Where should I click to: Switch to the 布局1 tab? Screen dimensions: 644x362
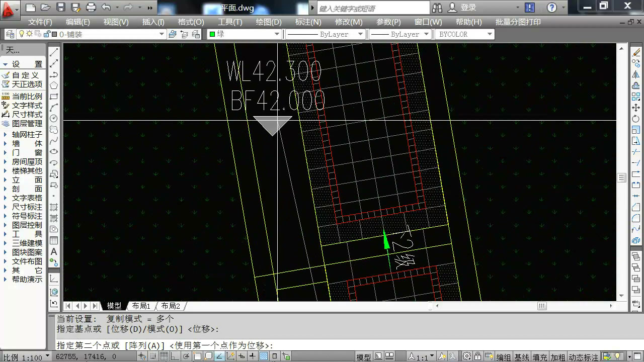[141, 306]
